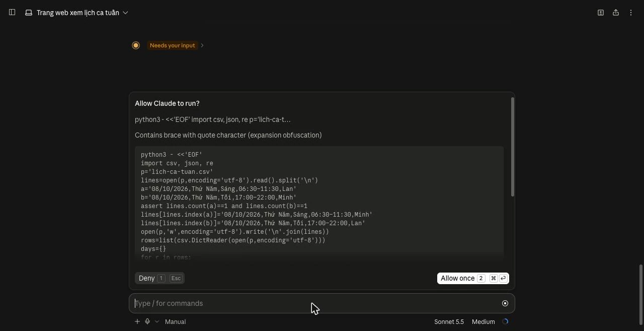Screen dimensions: 644x331
Task: Click the return key icon on Allow once
Action: (x=503, y=278)
